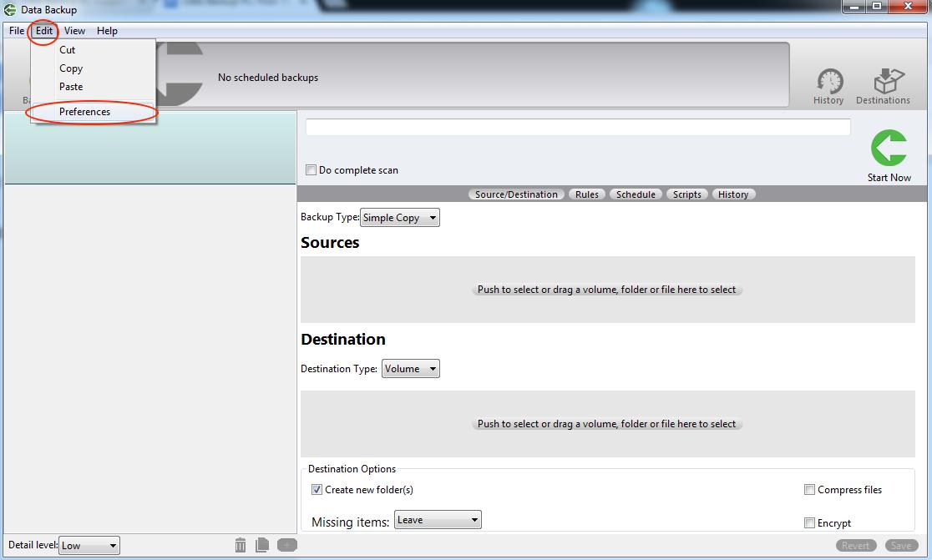Enable Compress files option
Image resolution: width=932 pixels, height=560 pixels.
click(809, 490)
